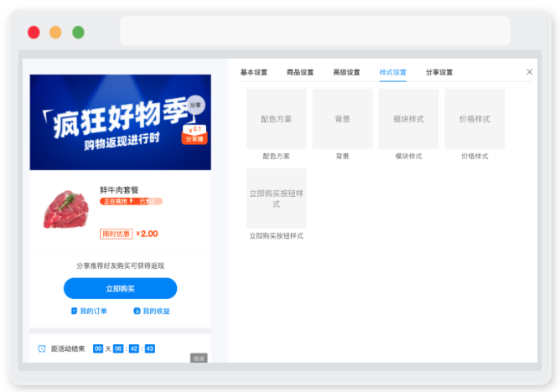Click the ¥2.00 price
The width and height of the screenshot is (560, 392).
tap(148, 234)
